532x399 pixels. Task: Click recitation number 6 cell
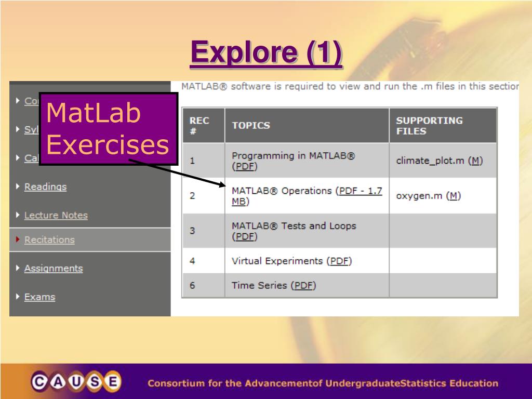[x=204, y=285]
